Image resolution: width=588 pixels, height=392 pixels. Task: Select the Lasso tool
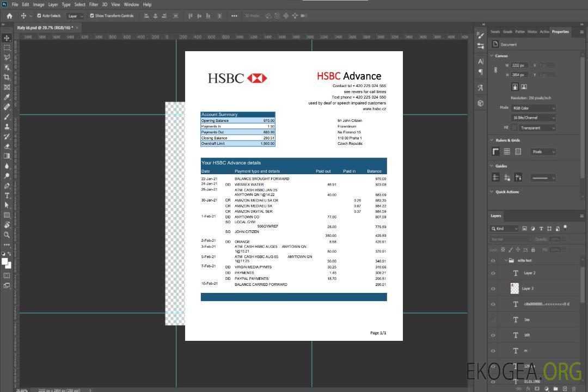pyautogui.click(x=7, y=57)
